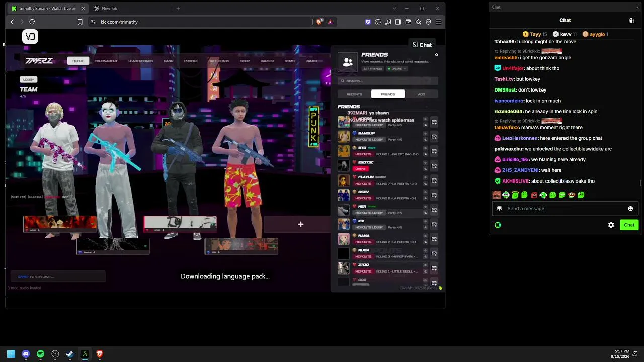The width and height of the screenshot is (644, 362).
Task: Invite HER with the envelope icon
Action: click(434, 210)
